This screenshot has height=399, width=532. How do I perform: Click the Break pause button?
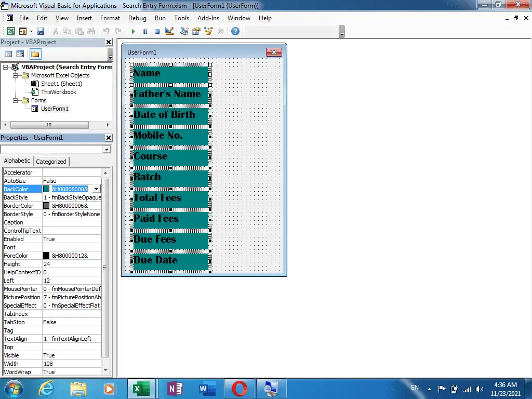tap(145, 31)
